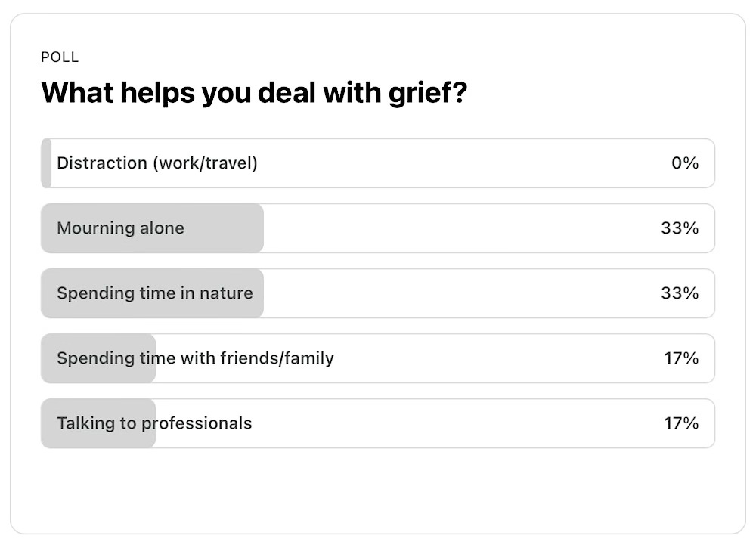Click the short bar behind "Talking to professionals"
Viewport: 756px width, 545px height.
coord(98,423)
